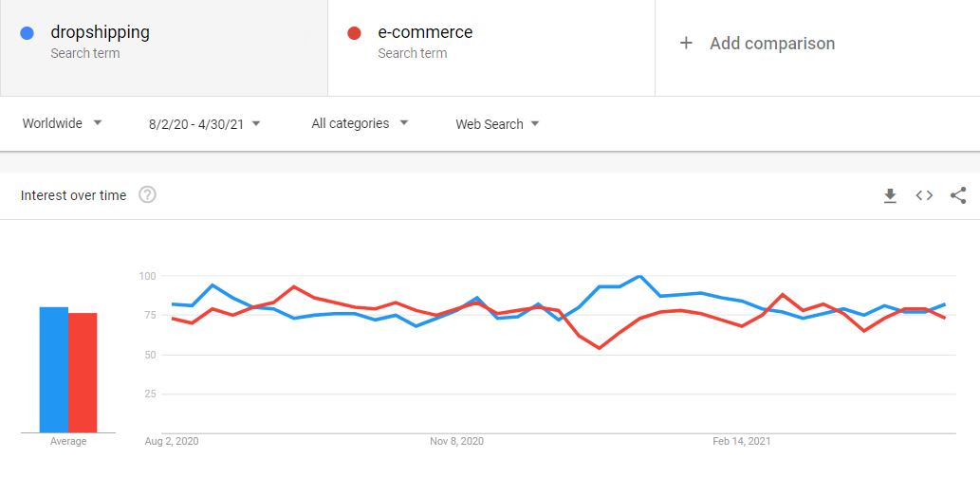Open the help icon beside Interest over time
The height and width of the screenshot is (495, 980).
tap(147, 195)
